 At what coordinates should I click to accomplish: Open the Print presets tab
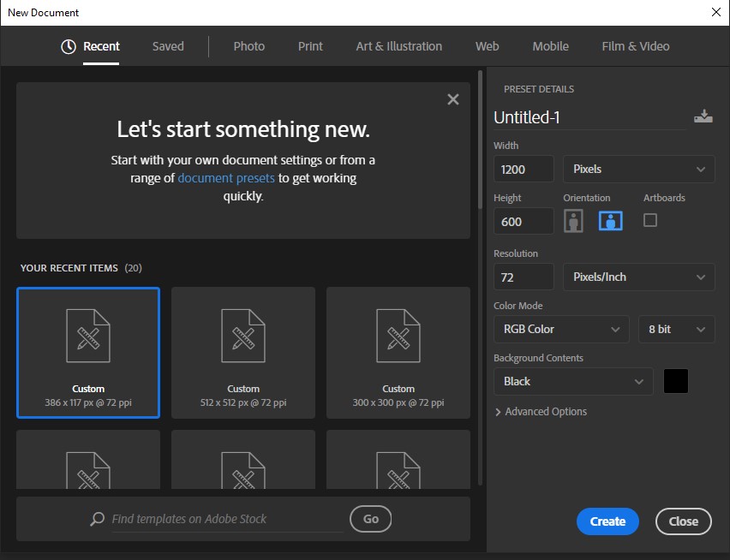coord(310,46)
